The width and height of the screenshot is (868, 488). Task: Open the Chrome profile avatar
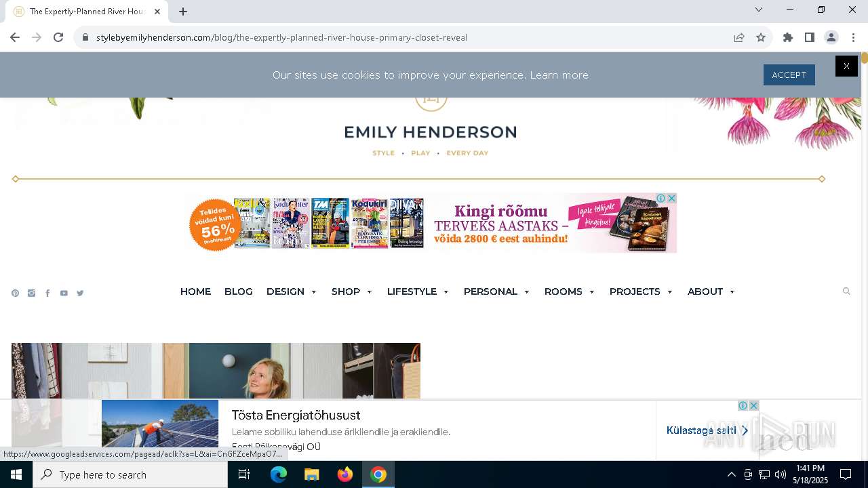coord(831,37)
